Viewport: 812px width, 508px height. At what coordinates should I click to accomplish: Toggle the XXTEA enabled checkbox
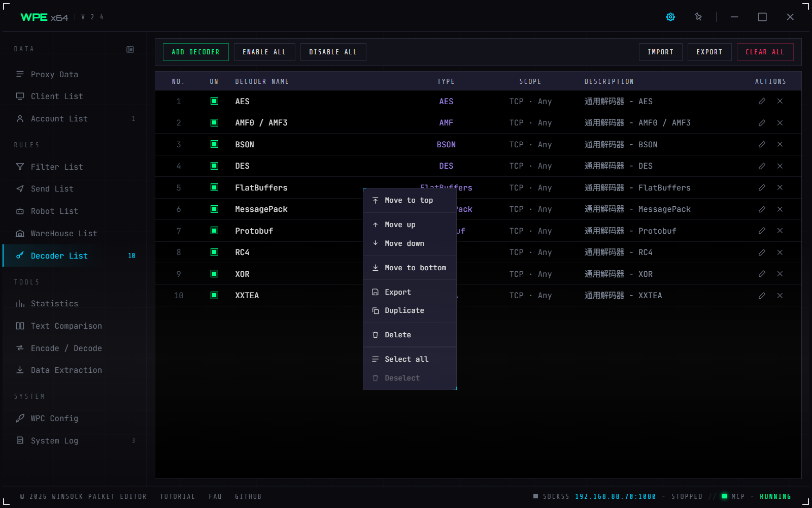click(214, 296)
